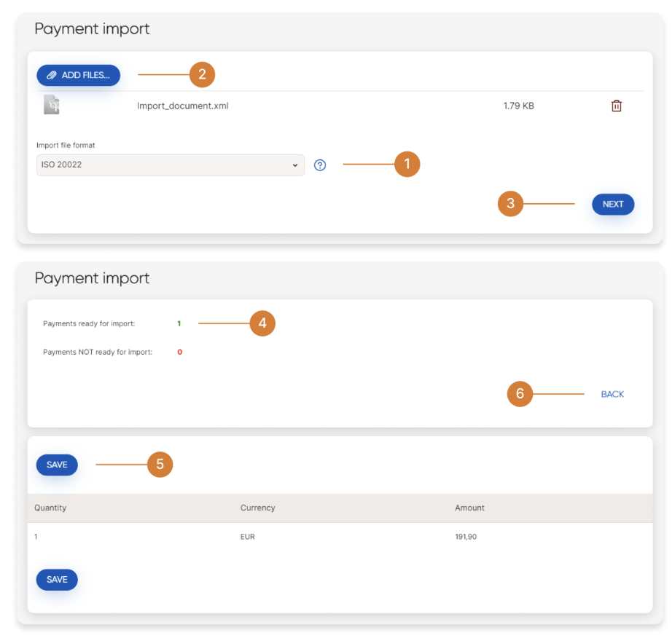The height and width of the screenshot is (638, 672).
Task: Click orange callout marker number 1
Action: (x=407, y=165)
